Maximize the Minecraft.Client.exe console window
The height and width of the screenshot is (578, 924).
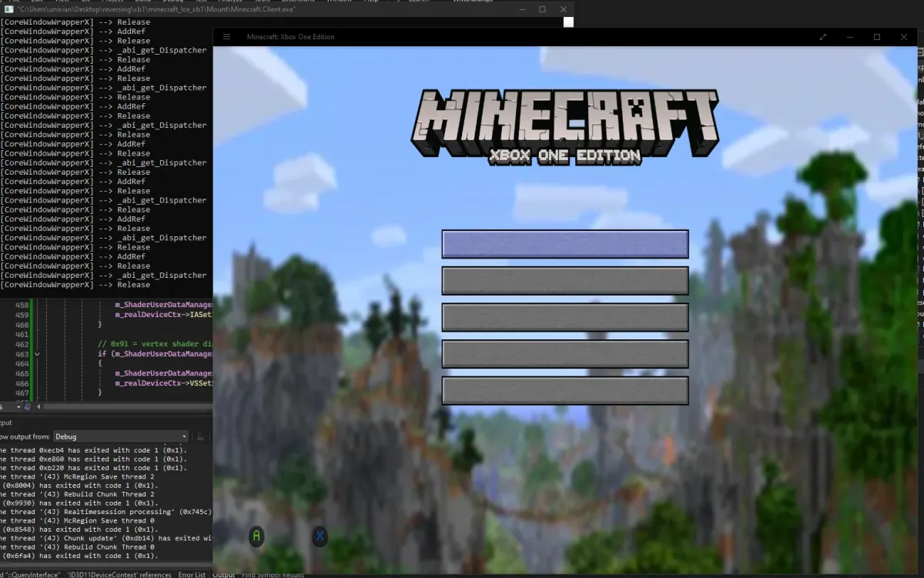click(x=542, y=9)
